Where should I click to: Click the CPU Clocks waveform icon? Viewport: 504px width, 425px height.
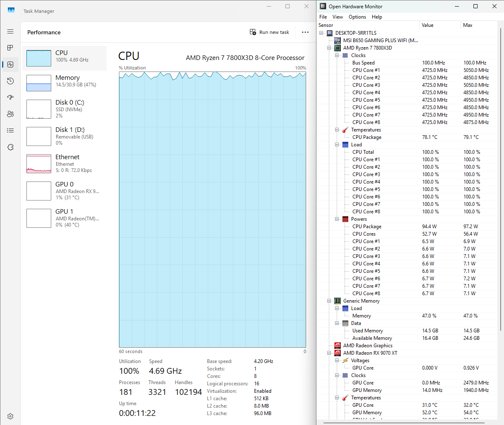pos(345,55)
